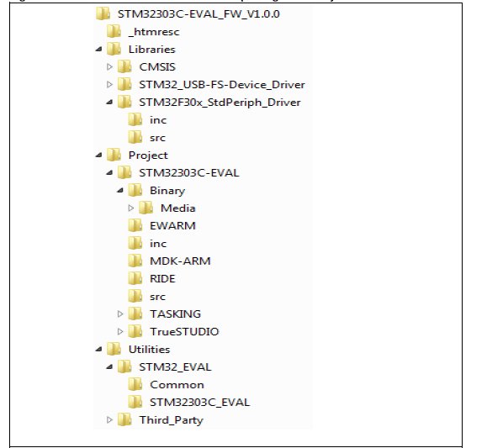
Task: Collapse the Utilities folder arrow
Action: pyautogui.click(x=98, y=350)
